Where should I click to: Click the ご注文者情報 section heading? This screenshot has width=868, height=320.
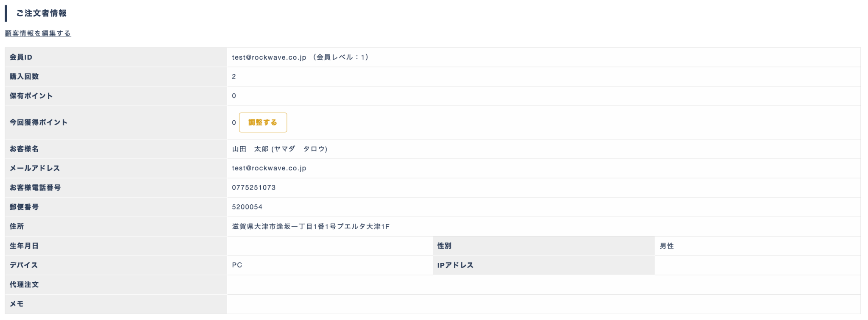click(41, 13)
